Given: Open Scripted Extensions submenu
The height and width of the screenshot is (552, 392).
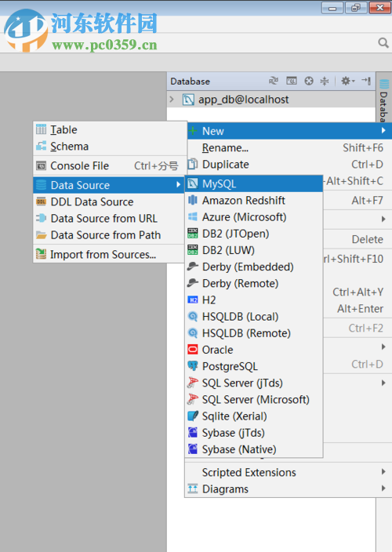Looking at the screenshot, I should pyautogui.click(x=288, y=473).
